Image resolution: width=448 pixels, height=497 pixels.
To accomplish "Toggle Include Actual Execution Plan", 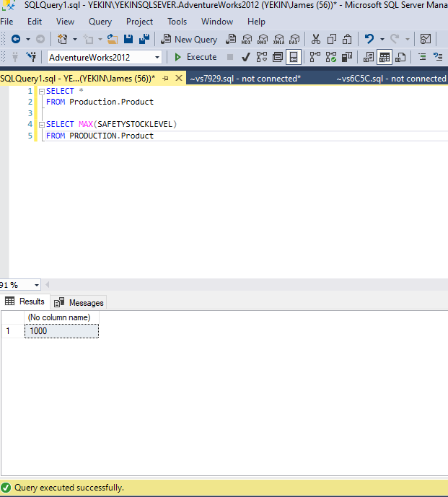I will [x=315, y=58].
